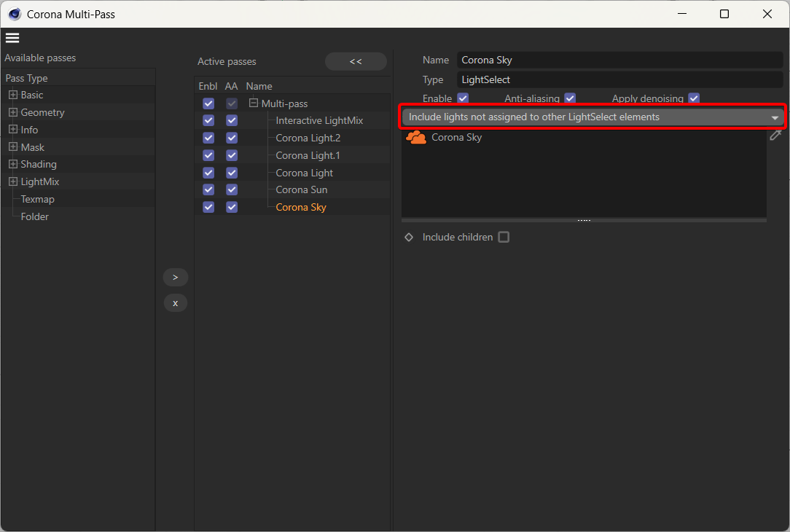The width and height of the screenshot is (790, 532).
Task: Toggle the Apply denoising checkbox
Action: pyautogui.click(x=694, y=98)
